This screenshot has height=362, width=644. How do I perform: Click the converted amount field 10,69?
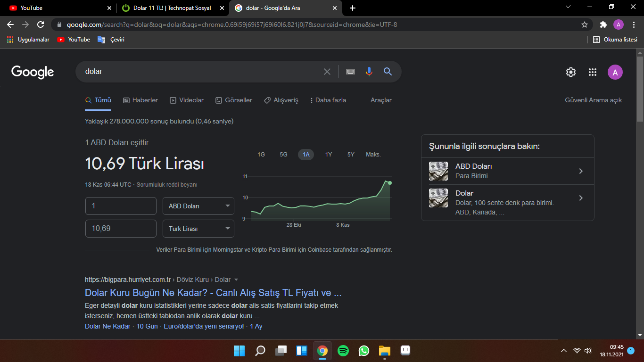(x=121, y=229)
